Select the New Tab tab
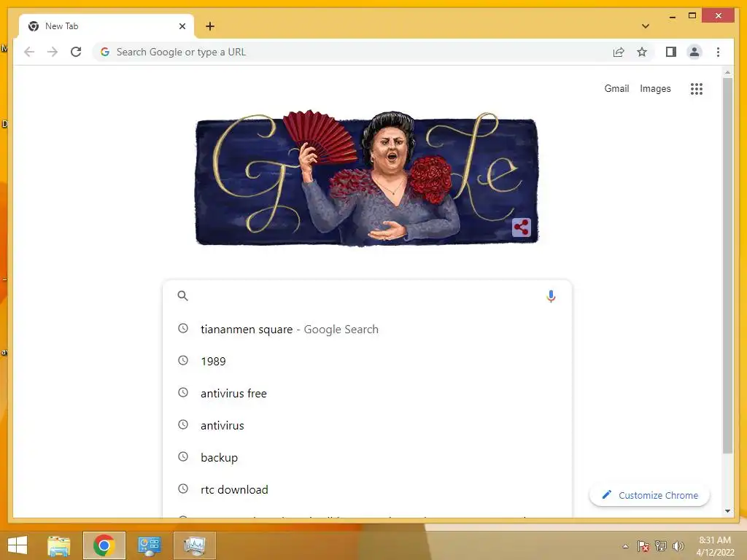Screen dimensions: 747x560 pos(107,26)
